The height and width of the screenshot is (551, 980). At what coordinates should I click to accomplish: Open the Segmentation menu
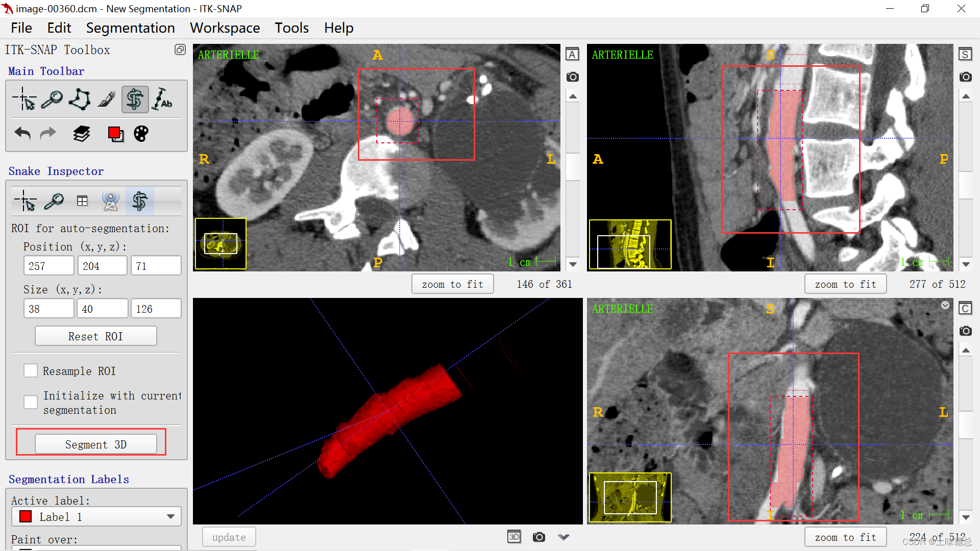[x=130, y=28]
